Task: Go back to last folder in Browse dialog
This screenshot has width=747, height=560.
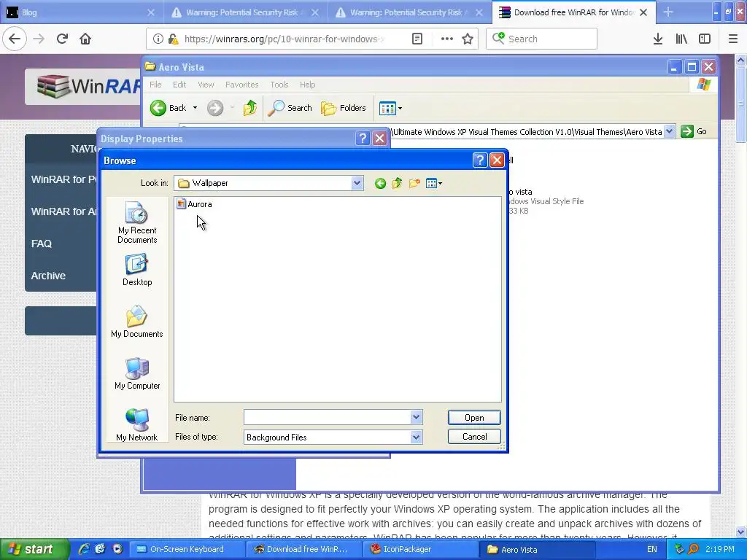Action: click(380, 183)
